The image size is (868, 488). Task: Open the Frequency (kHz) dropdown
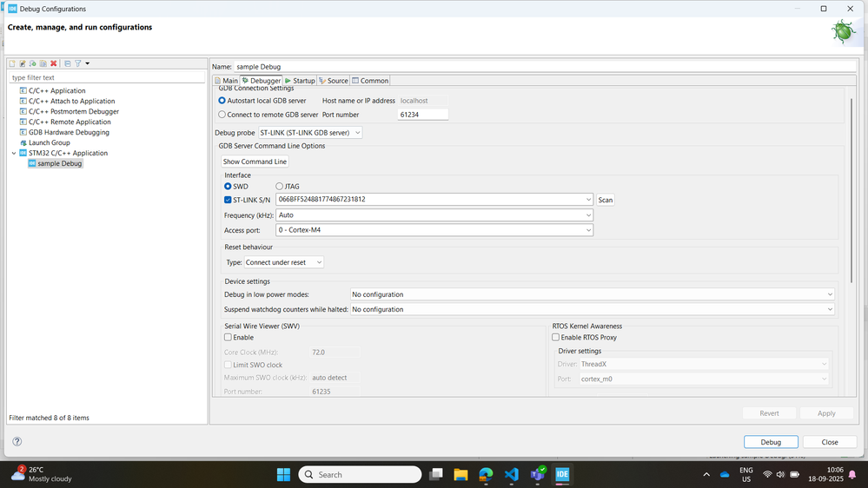point(434,215)
